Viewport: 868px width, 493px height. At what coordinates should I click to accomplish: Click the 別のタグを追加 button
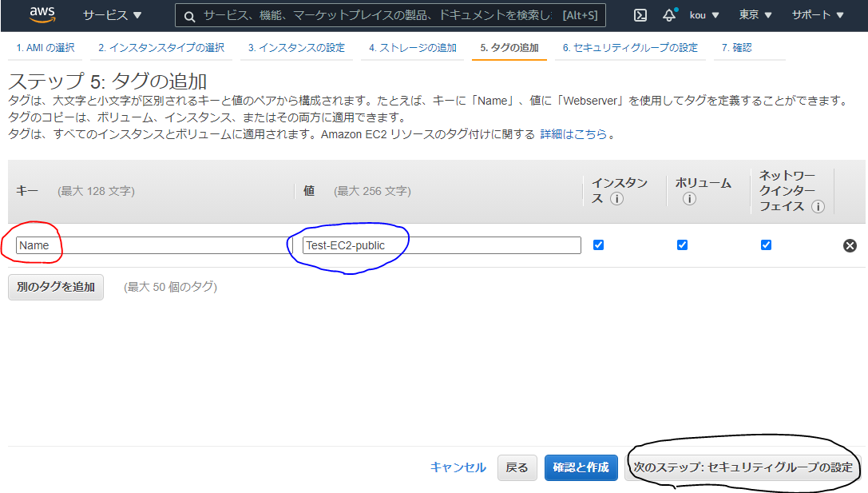tap(56, 287)
